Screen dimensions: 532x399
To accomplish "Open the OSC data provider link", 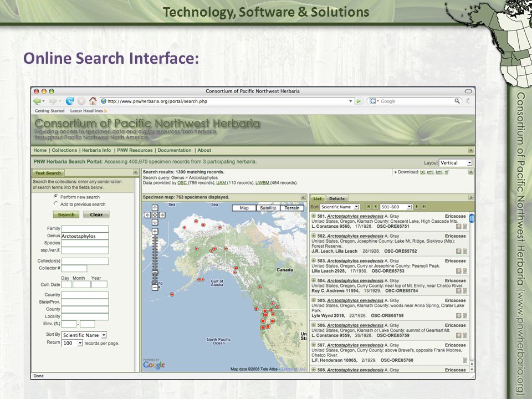I will (x=182, y=183).
